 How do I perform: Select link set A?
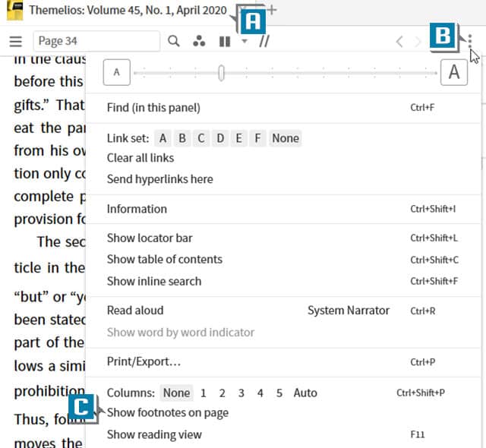coord(163,137)
